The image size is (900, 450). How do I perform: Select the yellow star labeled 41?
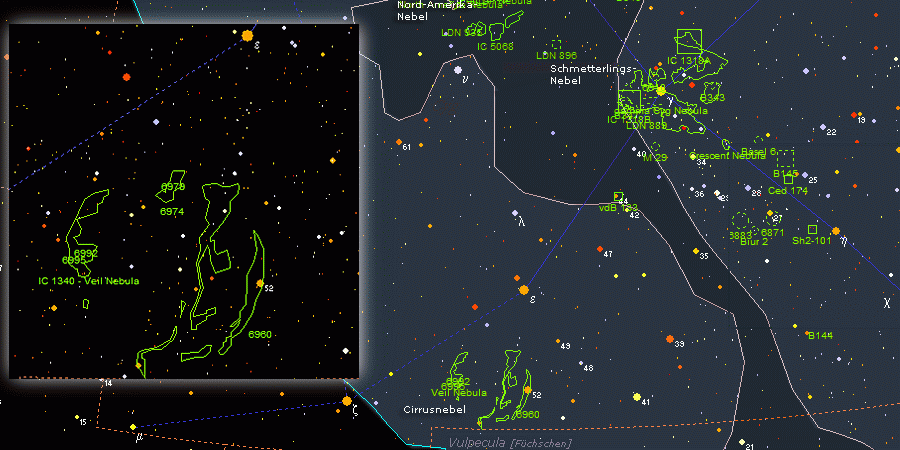point(636,397)
